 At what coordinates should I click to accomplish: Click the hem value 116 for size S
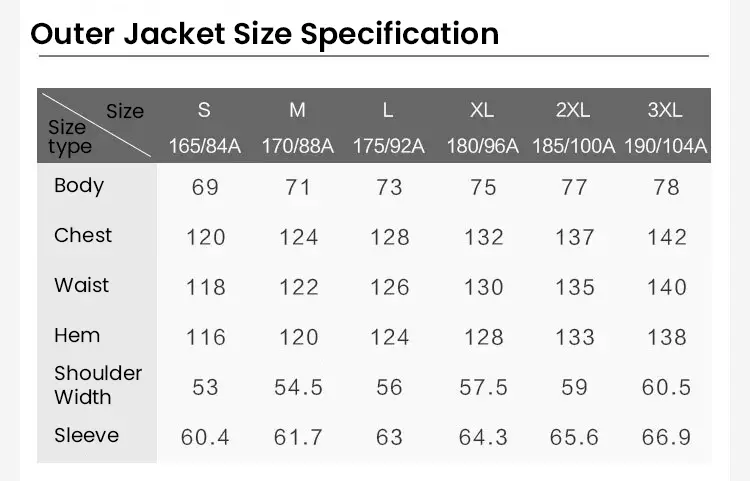click(206, 337)
